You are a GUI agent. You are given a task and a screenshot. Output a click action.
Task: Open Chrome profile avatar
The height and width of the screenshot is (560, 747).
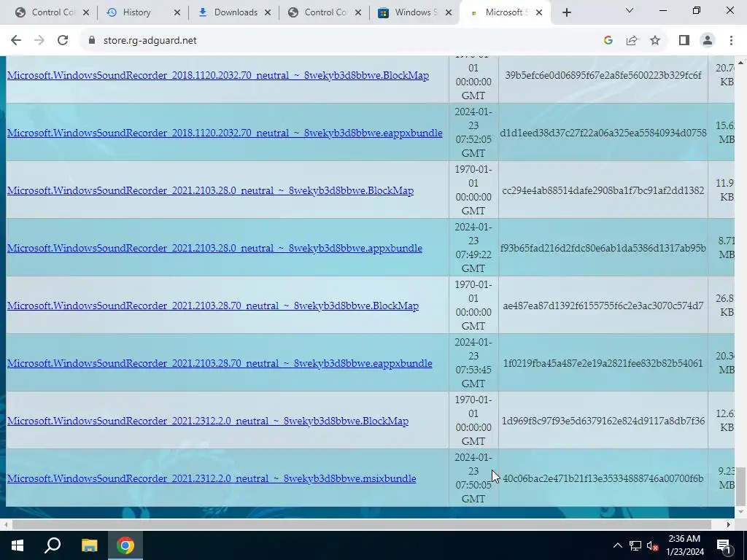click(x=708, y=41)
